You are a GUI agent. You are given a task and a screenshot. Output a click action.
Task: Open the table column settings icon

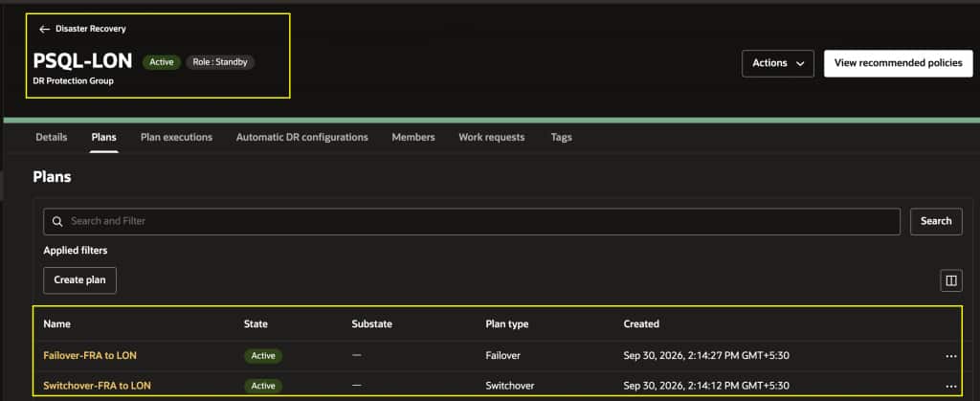coord(951,280)
